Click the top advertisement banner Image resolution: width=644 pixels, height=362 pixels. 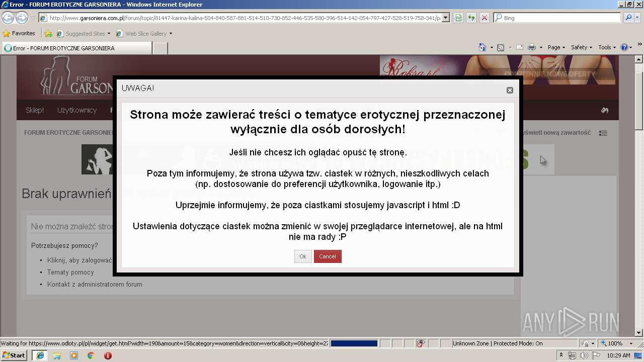point(498,70)
